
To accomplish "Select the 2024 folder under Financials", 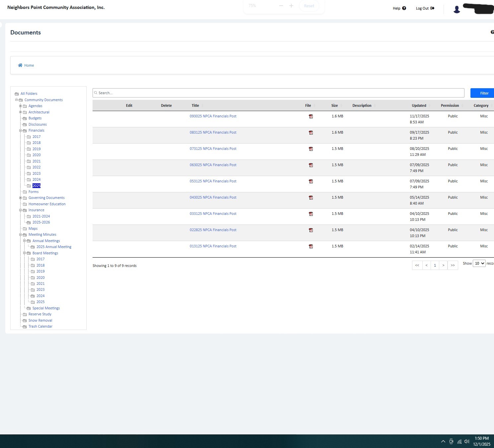I will 36,179.
